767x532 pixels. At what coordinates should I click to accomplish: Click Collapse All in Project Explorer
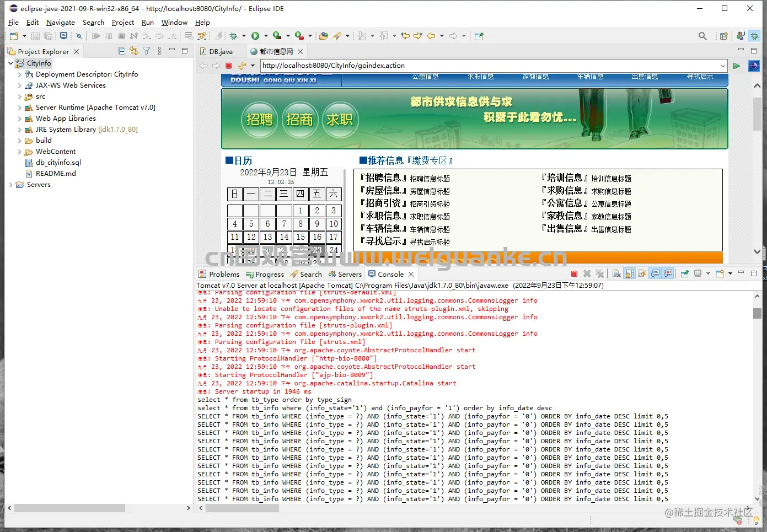pos(122,51)
